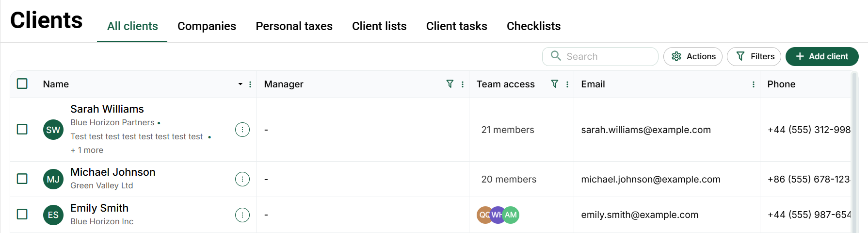
Task: Open Email column three-dot menu
Action: [754, 84]
